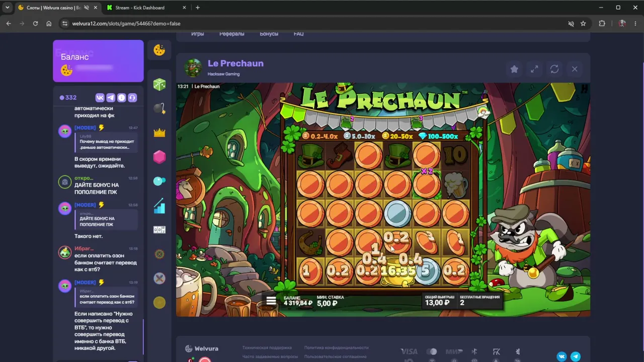Click the Welvura logo in the footer
644x362 pixels.
pos(202,348)
